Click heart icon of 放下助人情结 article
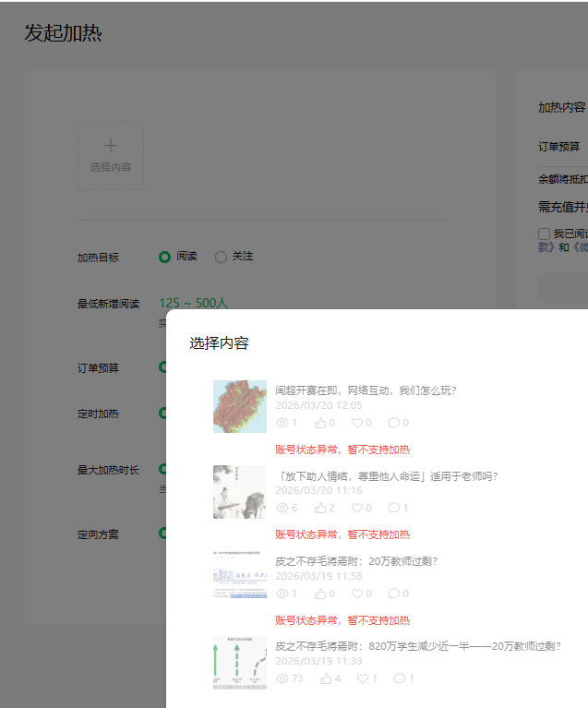588x708 pixels. click(x=357, y=508)
